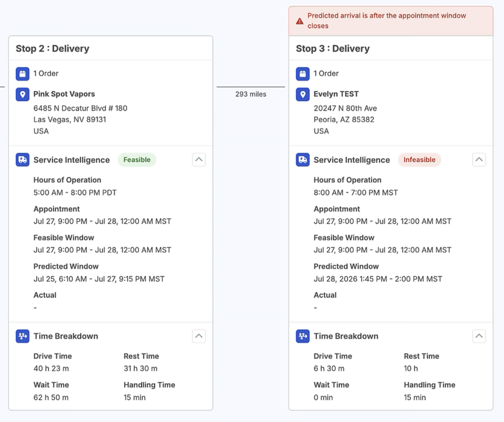Viewport: 504px width, 422px height.
Task: Click the Rest Time value 10 h
Action: click(411, 368)
